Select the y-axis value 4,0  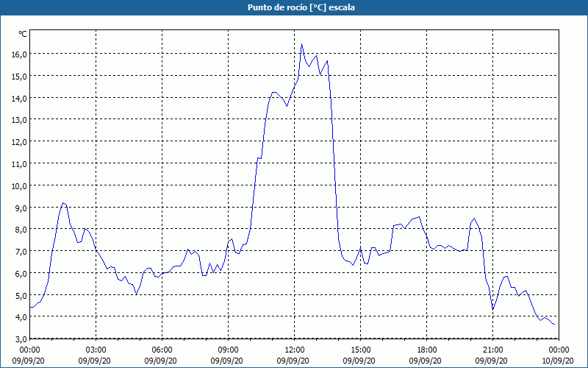click(x=21, y=317)
